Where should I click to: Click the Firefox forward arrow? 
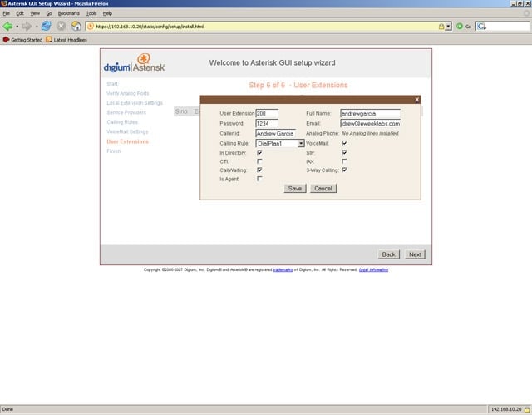tap(26, 26)
